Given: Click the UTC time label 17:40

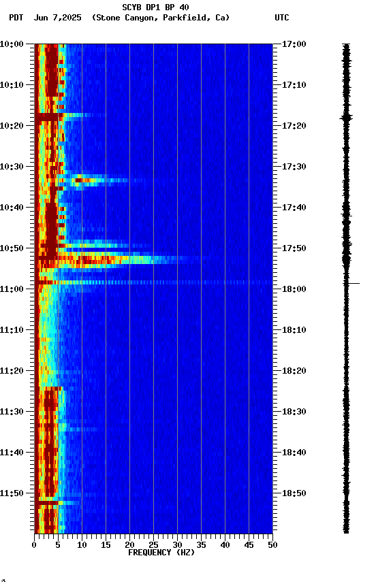Looking at the screenshot, I should pos(294,208).
